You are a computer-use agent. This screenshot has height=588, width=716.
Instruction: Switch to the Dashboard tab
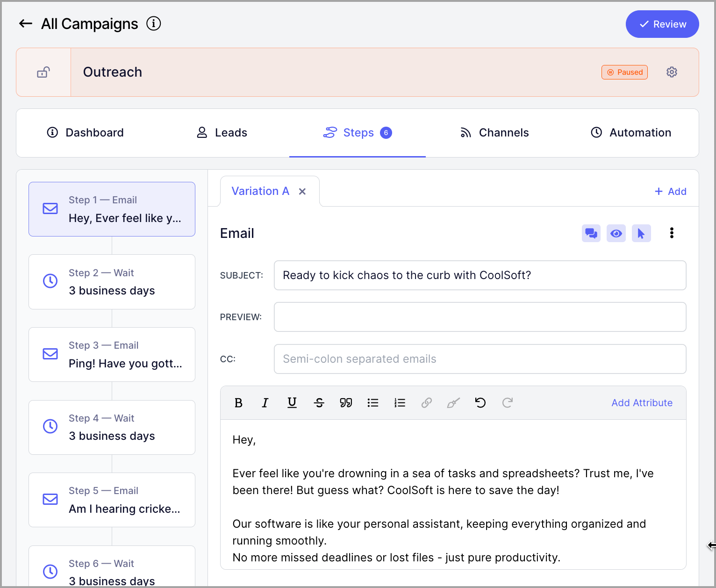[85, 133]
